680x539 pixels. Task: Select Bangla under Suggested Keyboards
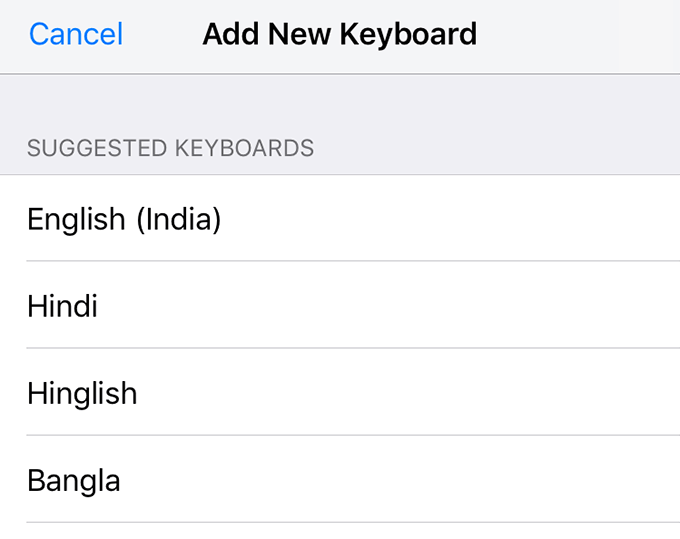[74, 480]
